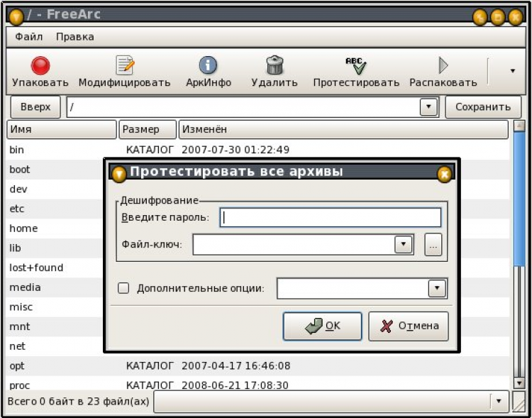Expand the path address dropdown arrow
Image resolution: width=532 pixels, height=418 pixels.
point(428,107)
